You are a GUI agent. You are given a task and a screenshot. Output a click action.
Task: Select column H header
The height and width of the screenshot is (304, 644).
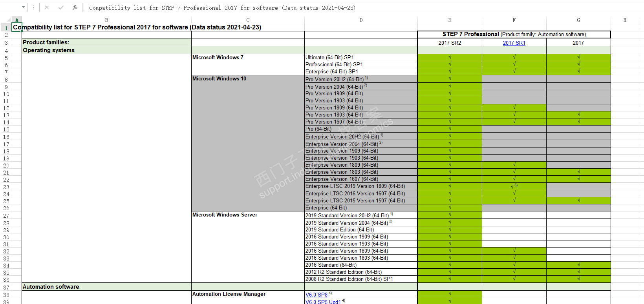coord(625,20)
